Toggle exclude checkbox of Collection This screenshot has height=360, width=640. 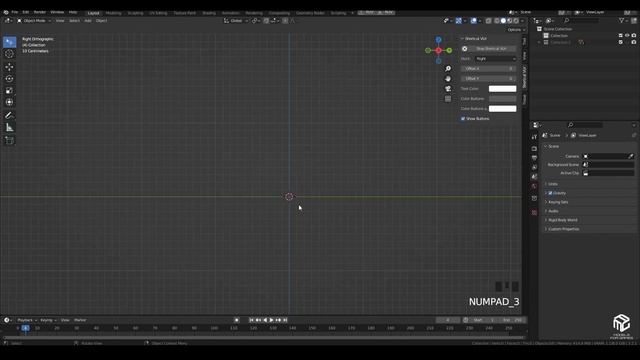(x=620, y=36)
